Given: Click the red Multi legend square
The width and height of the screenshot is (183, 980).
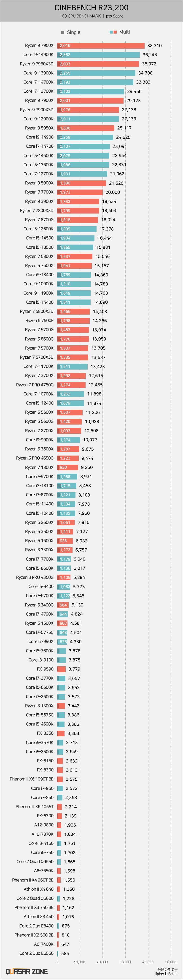Looking at the screenshot, I should (115, 32).
